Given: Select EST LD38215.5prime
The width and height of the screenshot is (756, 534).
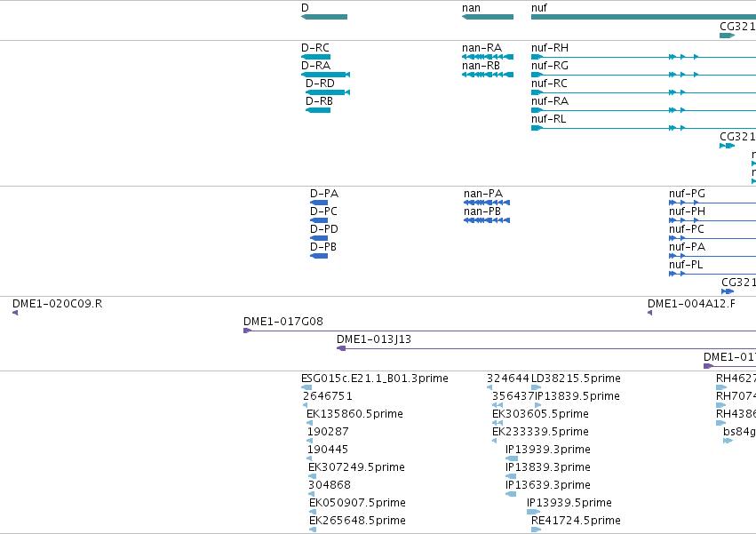Looking at the screenshot, I should click(x=537, y=387).
